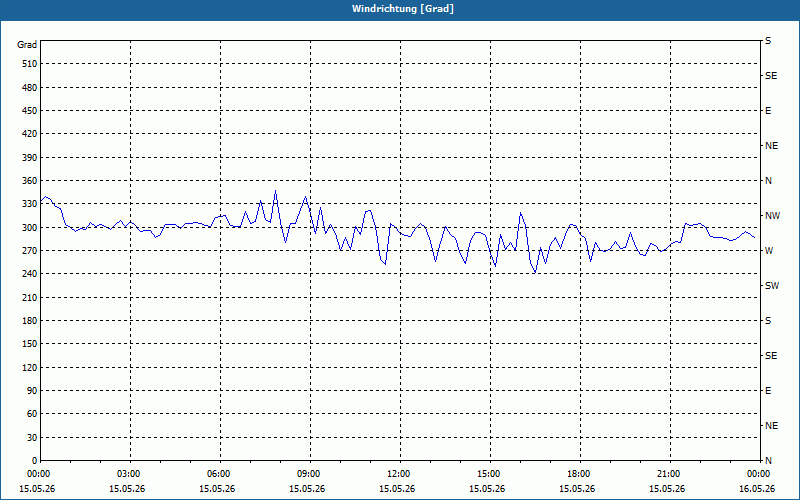Click the 09:00 time axis label

coord(310,474)
